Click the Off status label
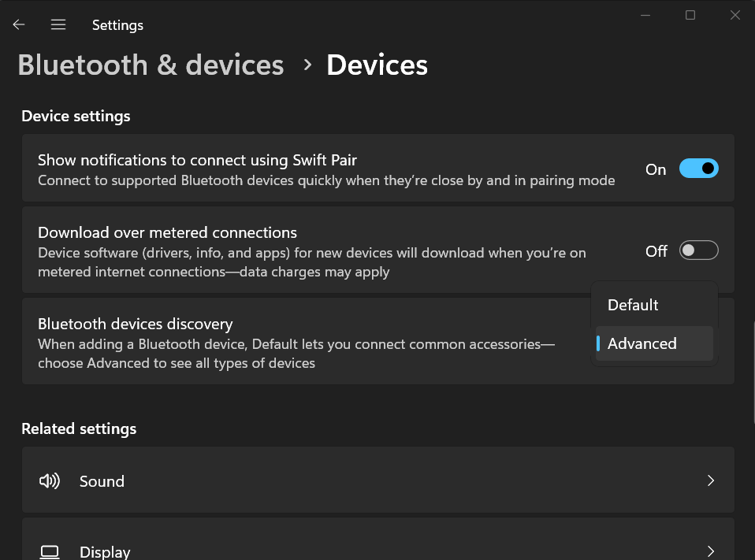Screen dimensions: 755x560 click(x=656, y=251)
